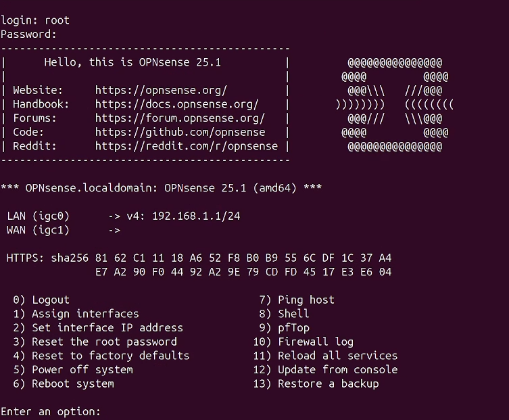The image size is (509, 420).
Task: Select the pfTop option
Action: click(284, 328)
